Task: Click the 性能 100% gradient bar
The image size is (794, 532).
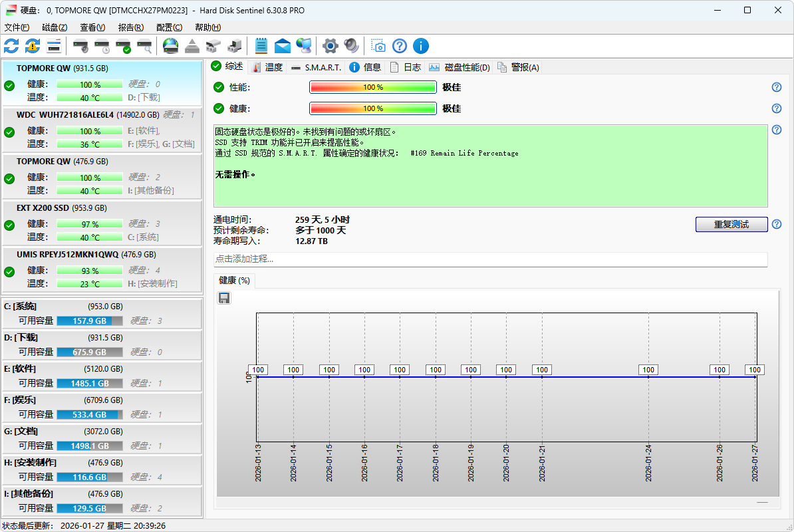Action: (373, 86)
